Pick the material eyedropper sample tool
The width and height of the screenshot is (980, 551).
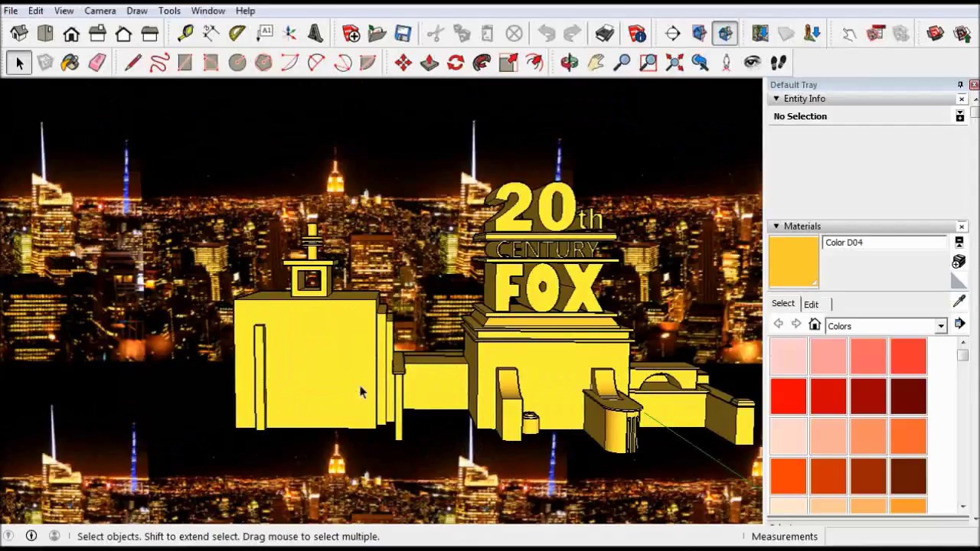pos(959,302)
